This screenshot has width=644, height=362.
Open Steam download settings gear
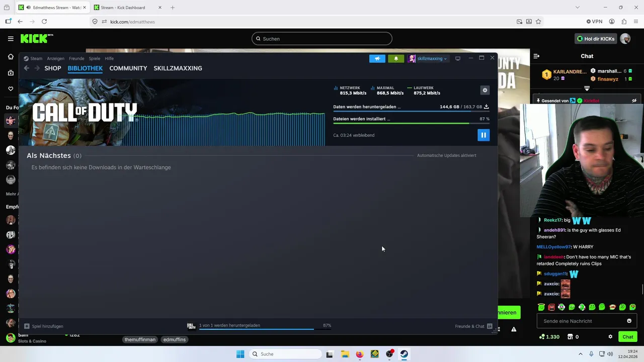click(x=485, y=90)
